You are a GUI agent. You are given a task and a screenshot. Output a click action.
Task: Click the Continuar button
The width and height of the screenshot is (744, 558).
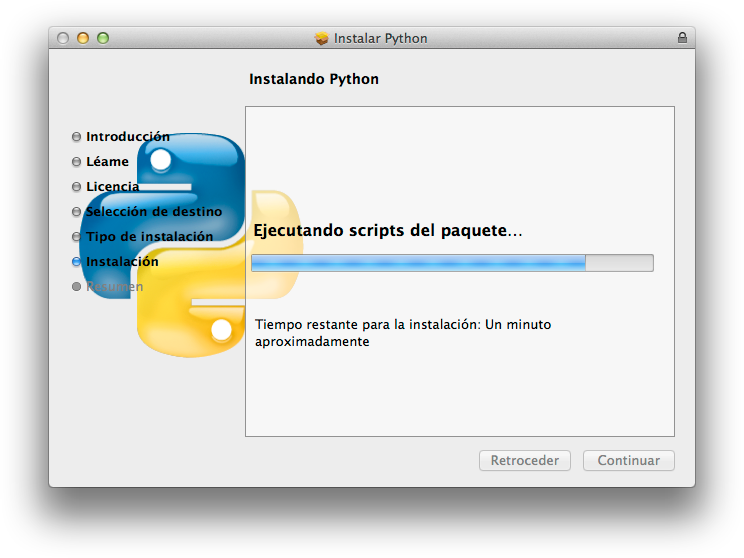tap(629, 460)
